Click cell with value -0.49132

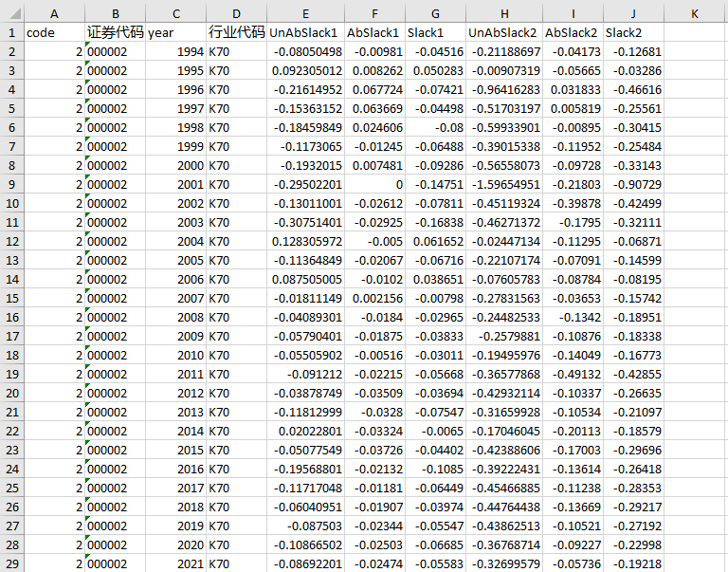(573, 375)
